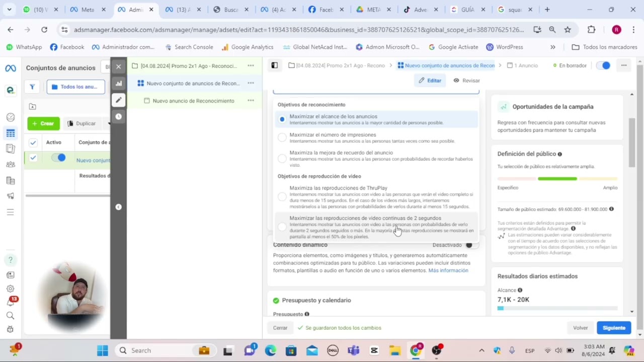
Task: Click the filter funnel icon
Action: point(32,87)
